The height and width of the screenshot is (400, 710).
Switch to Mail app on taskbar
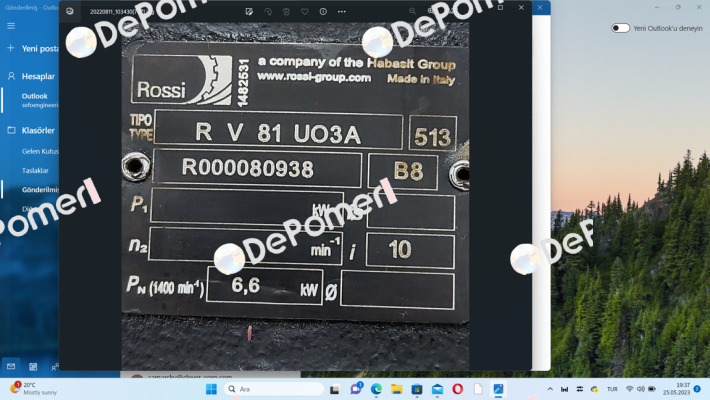coord(437,389)
